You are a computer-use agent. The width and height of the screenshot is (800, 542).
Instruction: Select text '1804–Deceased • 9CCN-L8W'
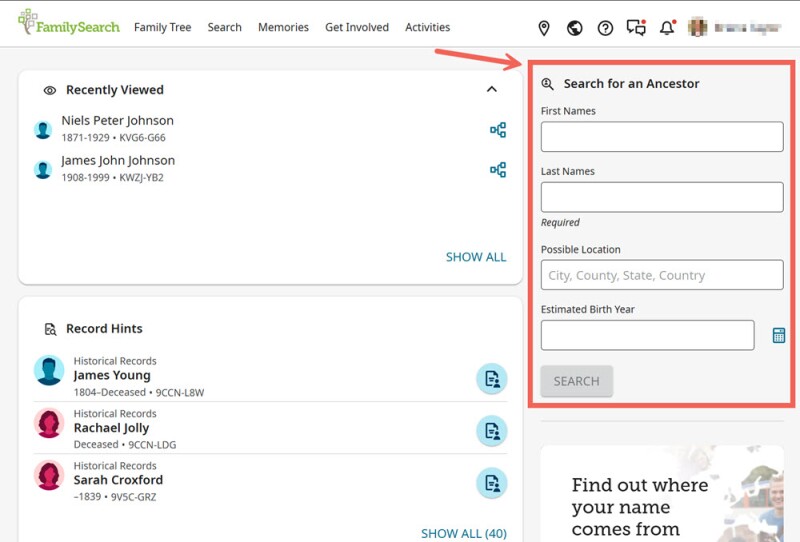point(139,392)
